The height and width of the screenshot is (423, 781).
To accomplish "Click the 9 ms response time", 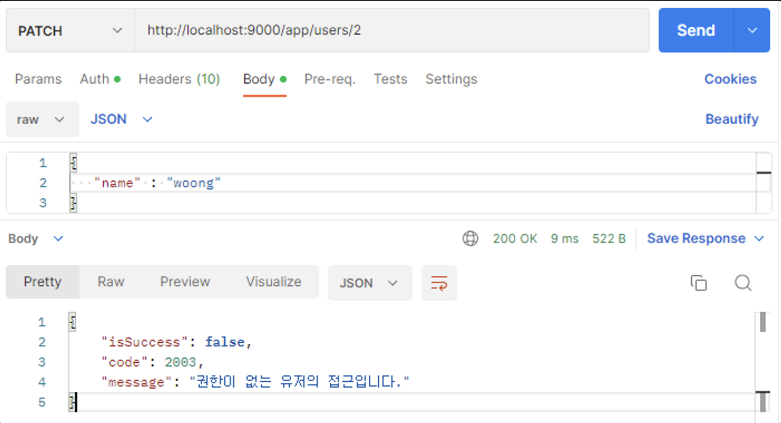I will (x=564, y=239).
